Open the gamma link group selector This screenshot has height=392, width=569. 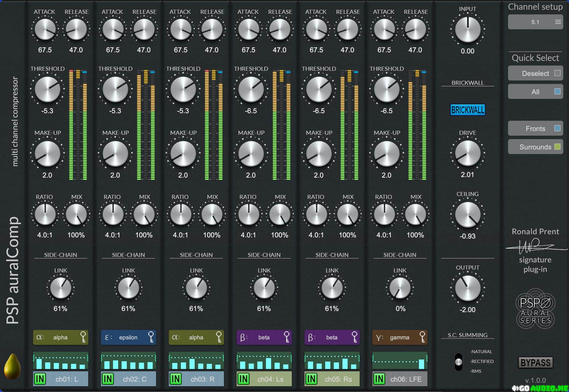pyautogui.click(x=400, y=337)
